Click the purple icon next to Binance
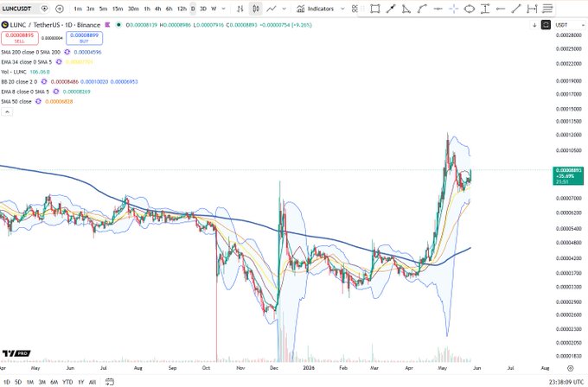This screenshot has width=588, height=387. pyautogui.click(x=107, y=25)
